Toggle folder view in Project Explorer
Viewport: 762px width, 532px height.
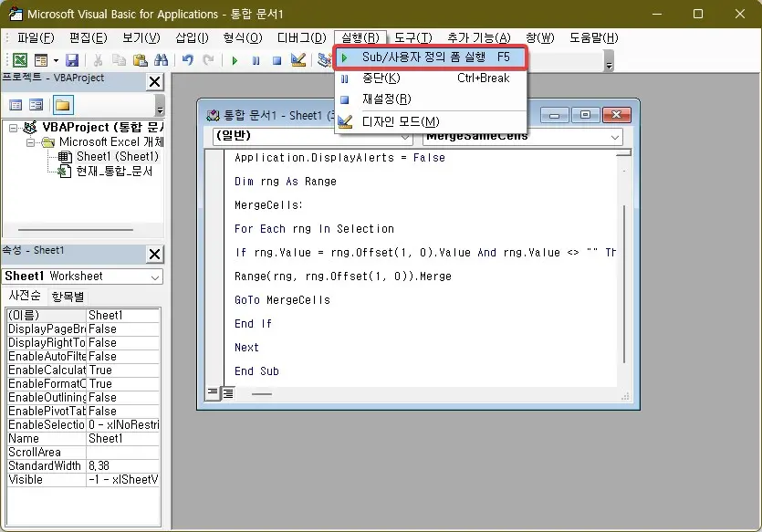[61, 104]
